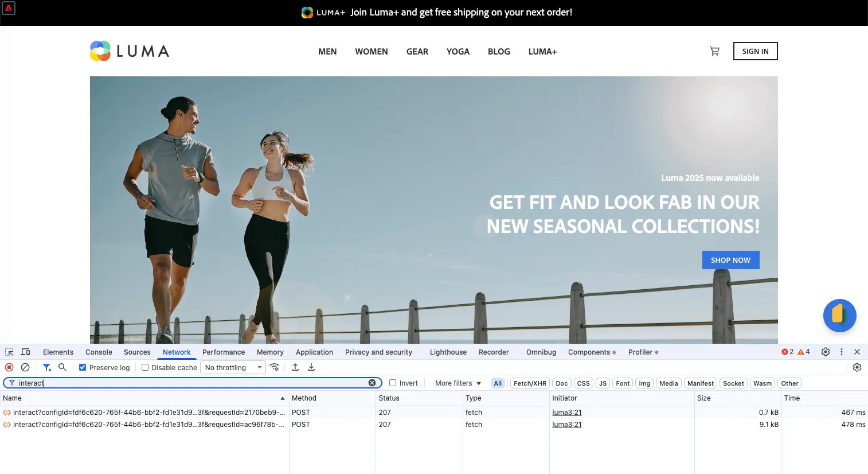Viewport: 868px width, 474px height.
Task: Sort requests by the Status column
Action: click(x=419, y=398)
